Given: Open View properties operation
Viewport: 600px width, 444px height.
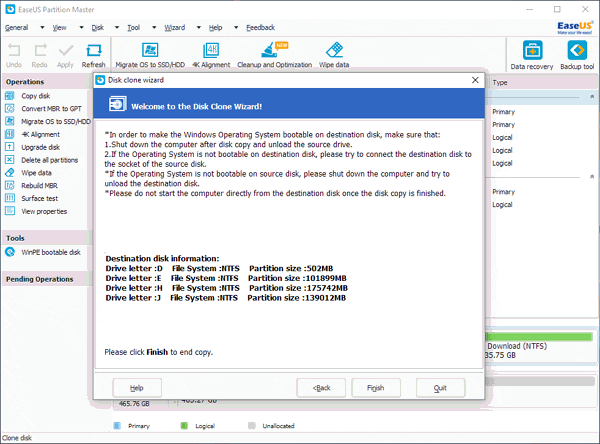Looking at the screenshot, I should pyautogui.click(x=44, y=211).
